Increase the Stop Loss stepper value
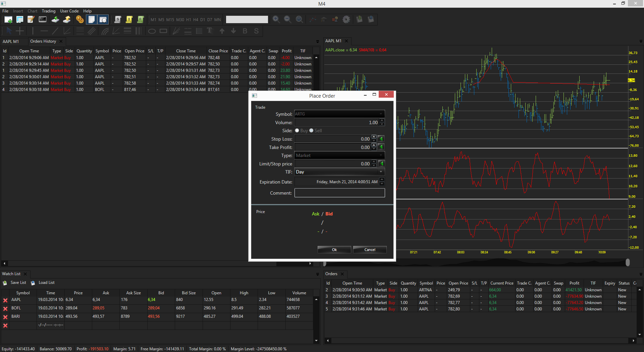The width and height of the screenshot is (644, 352). 374,137
